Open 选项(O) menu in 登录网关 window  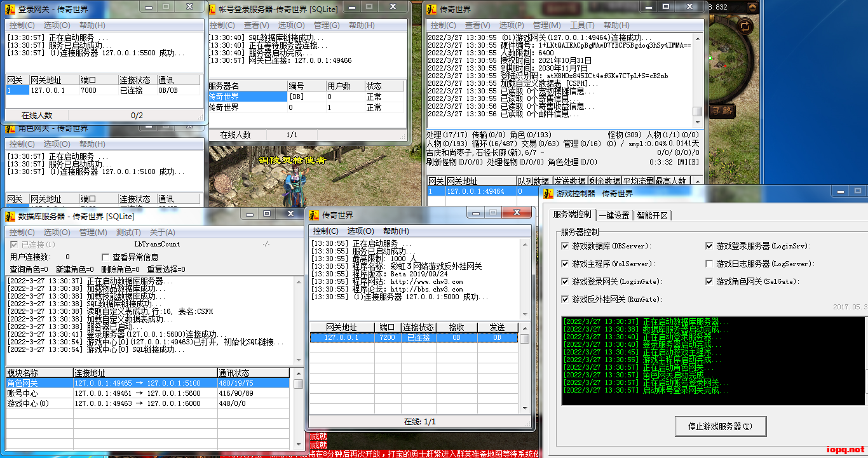pyautogui.click(x=57, y=25)
